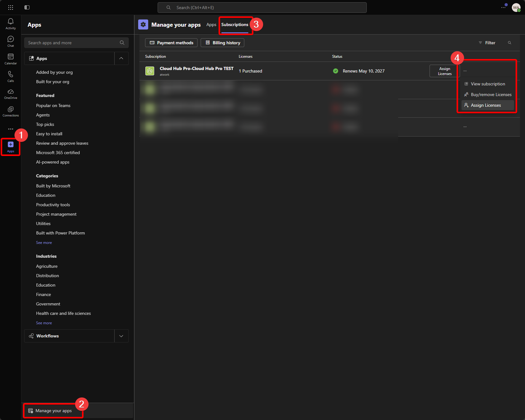Open the Apps section header

point(69,58)
